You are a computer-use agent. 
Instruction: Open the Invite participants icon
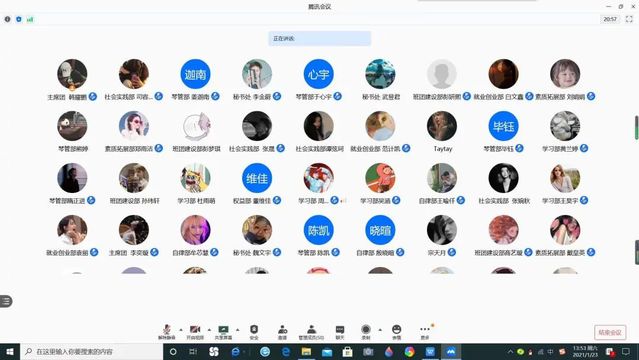coord(282,332)
